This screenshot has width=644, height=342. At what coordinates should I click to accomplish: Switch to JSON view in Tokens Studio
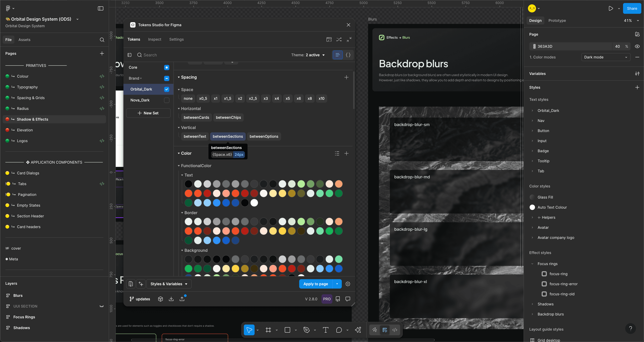pyautogui.click(x=348, y=55)
